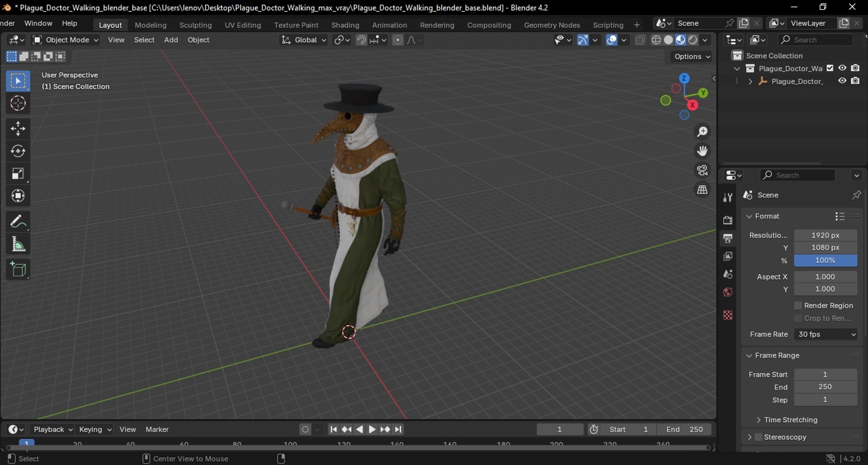The height and width of the screenshot is (465, 868).
Task: Open the View Layer properties tab
Action: tap(727, 256)
